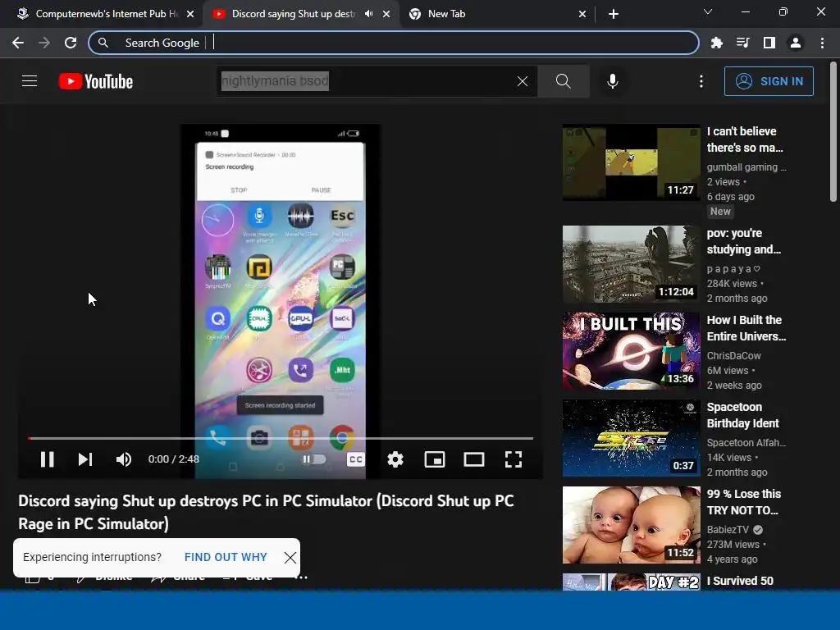
Task: Click 'I can't believe there's so ma...' title
Action: (x=745, y=139)
